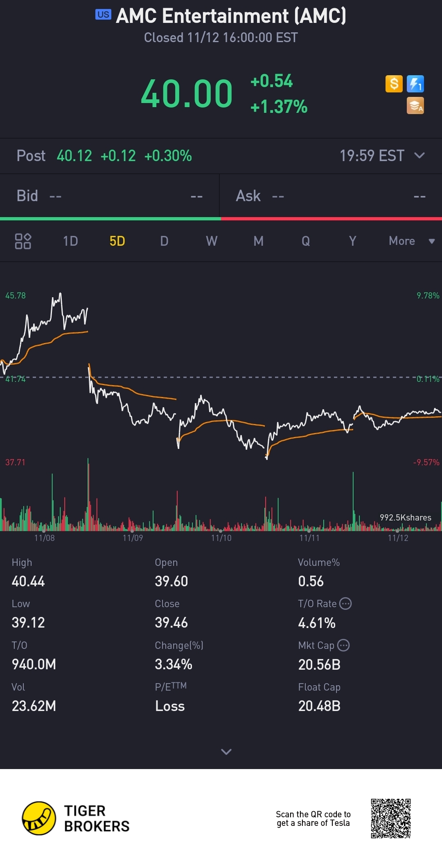Tap the Change(%) value 3.34%
This screenshot has width=442, height=868.
coord(174,664)
